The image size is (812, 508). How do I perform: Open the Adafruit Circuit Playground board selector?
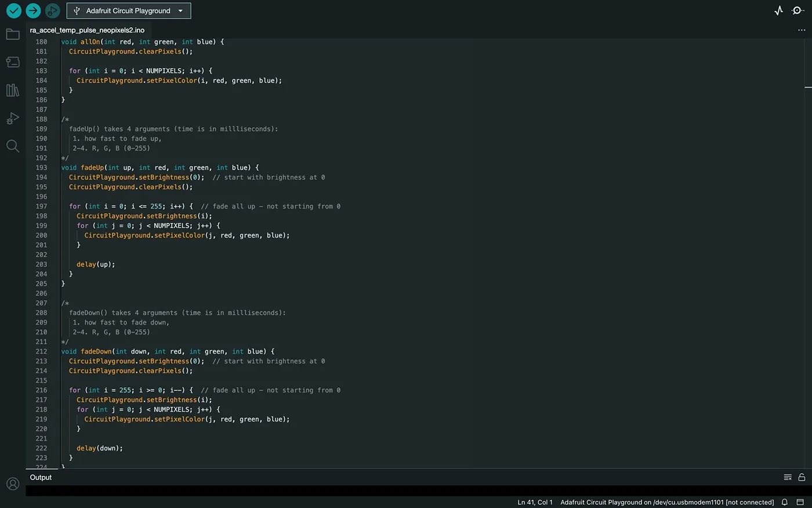(x=129, y=10)
